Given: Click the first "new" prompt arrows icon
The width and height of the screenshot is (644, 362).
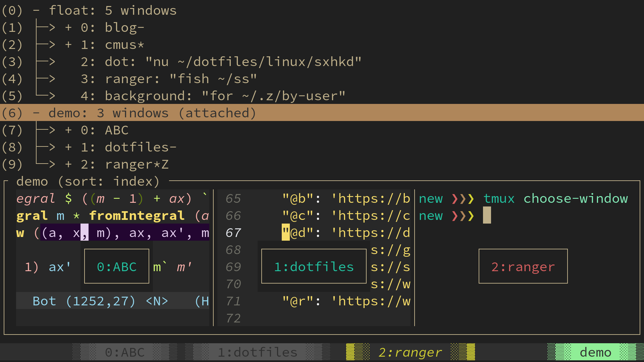Looking at the screenshot, I should point(463,199).
